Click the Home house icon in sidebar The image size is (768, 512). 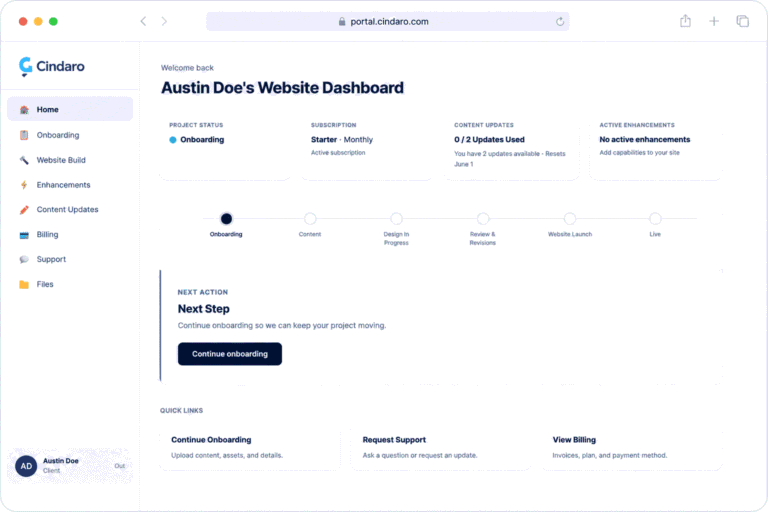[x=24, y=110]
